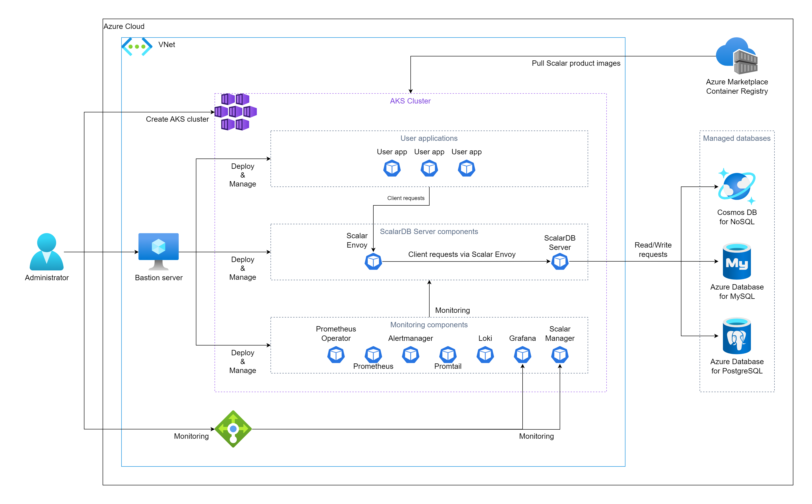Select the Grafana pod icon

click(522, 355)
